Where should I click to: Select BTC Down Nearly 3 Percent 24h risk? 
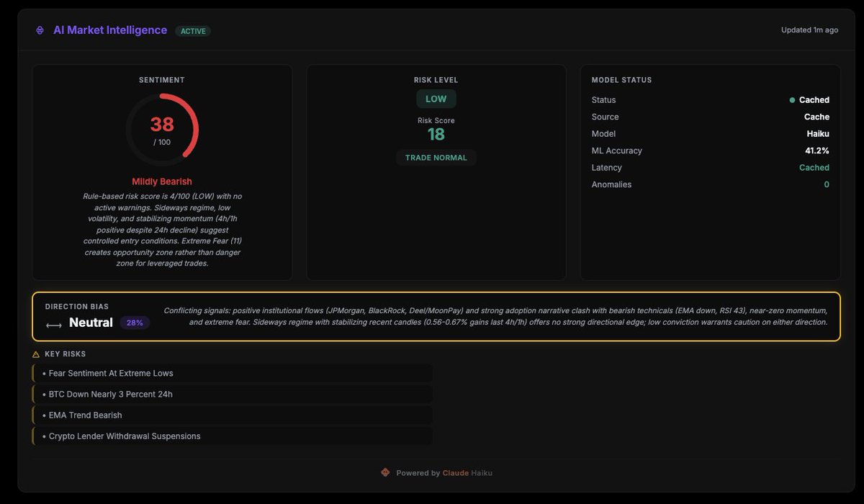[233, 394]
